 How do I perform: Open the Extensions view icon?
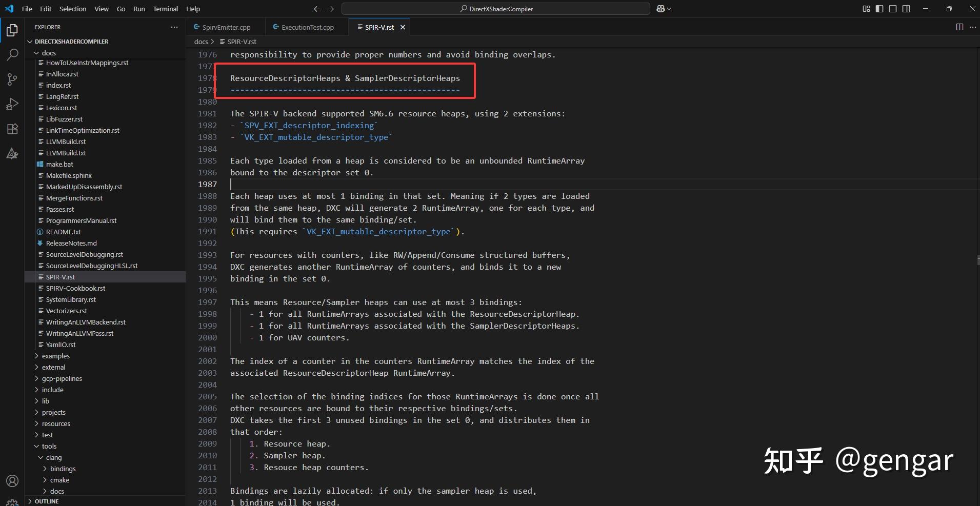[x=12, y=129]
